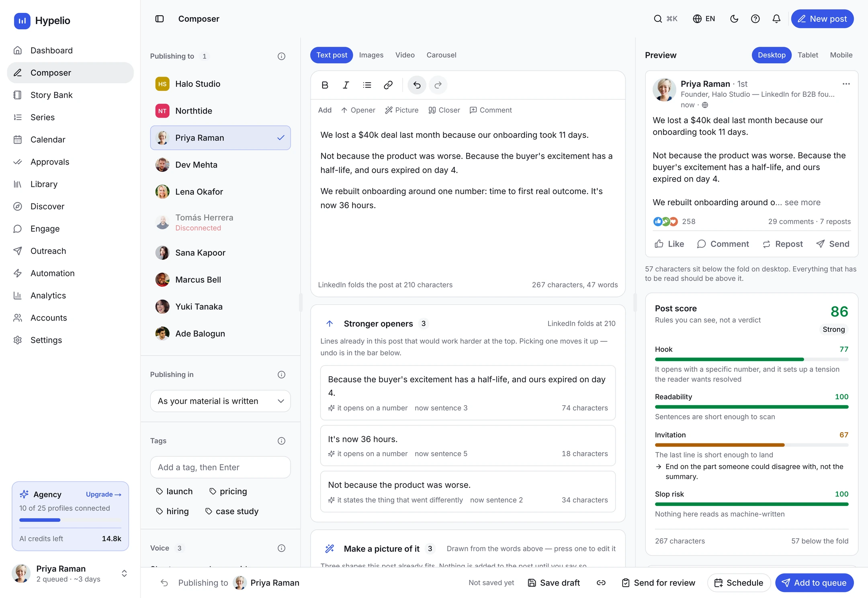This screenshot has height=598, width=868.
Task: Click Send for review
Action: pos(658,583)
